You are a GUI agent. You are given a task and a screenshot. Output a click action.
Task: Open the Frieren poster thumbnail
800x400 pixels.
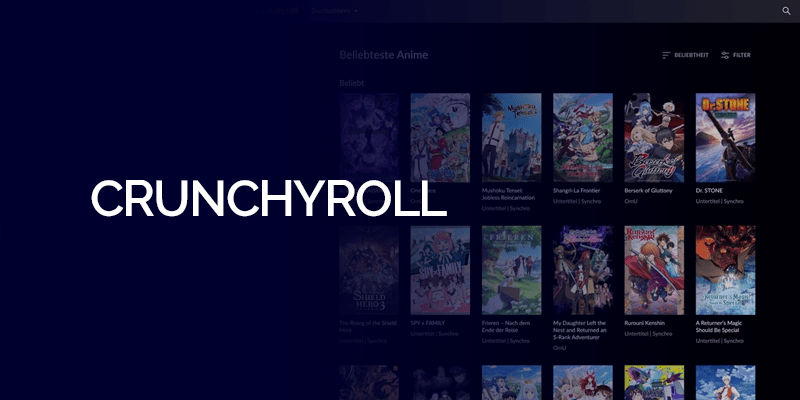pos(512,270)
